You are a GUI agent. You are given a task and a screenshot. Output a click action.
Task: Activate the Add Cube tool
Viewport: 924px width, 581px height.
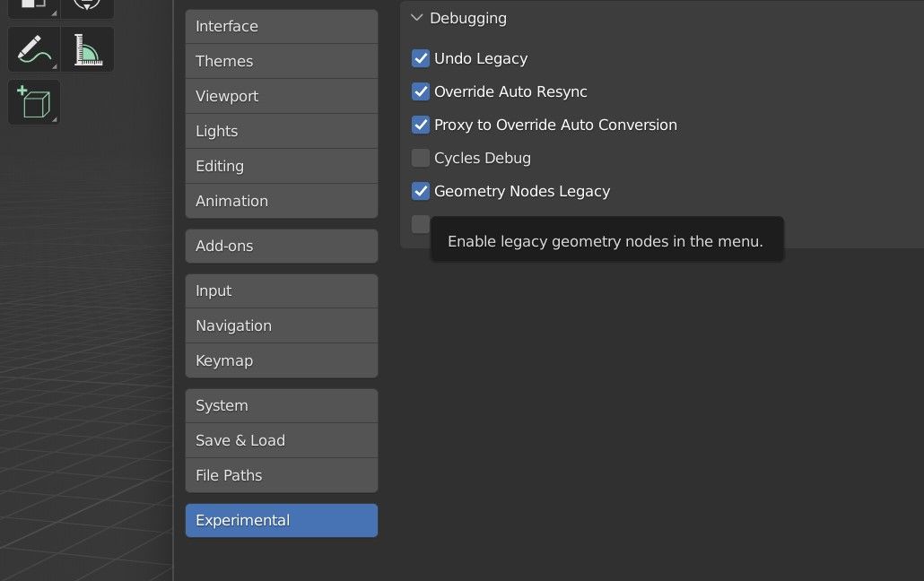[x=33, y=102]
